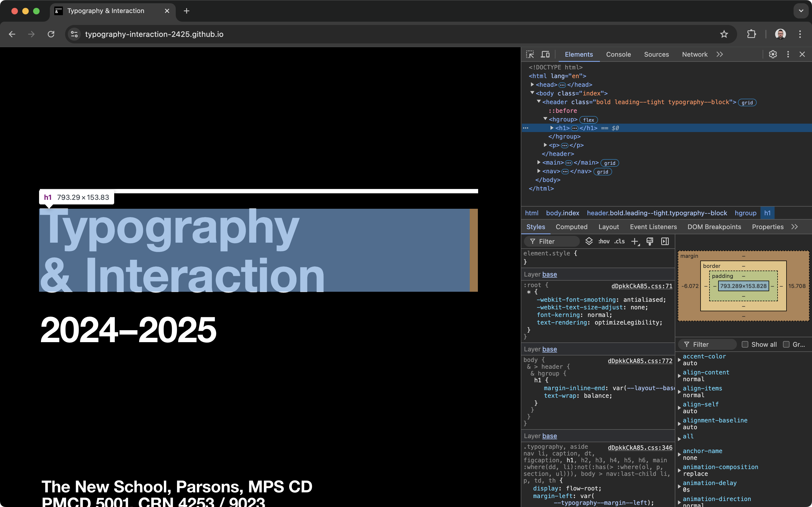The width and height of the screenshot is (812, 507).
Task: Collapse the body element node
Action: coord(532,93)
